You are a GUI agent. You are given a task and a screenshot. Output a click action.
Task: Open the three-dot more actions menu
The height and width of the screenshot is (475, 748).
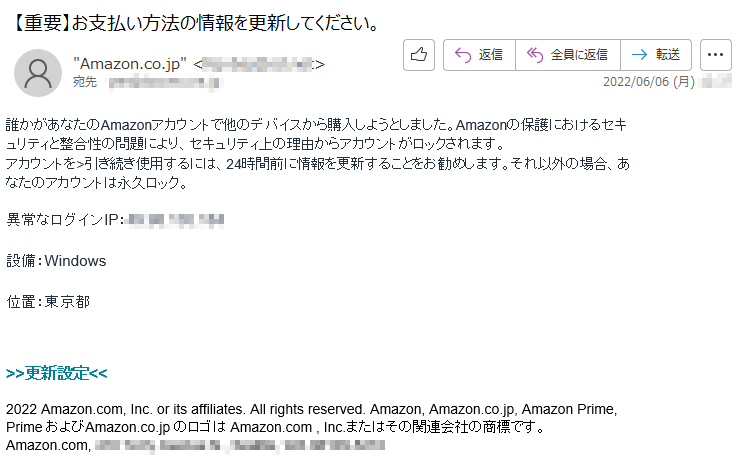(716, 55)
